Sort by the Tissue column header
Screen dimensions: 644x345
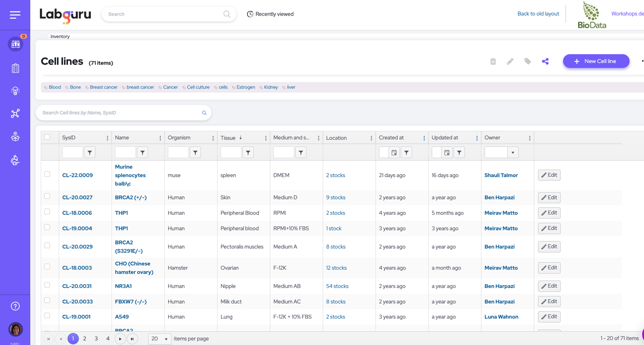click(x=228, y=138)
